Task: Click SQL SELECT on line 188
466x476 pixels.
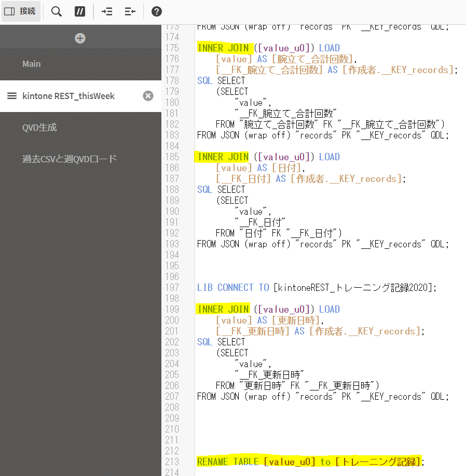Action: (221, 190)
